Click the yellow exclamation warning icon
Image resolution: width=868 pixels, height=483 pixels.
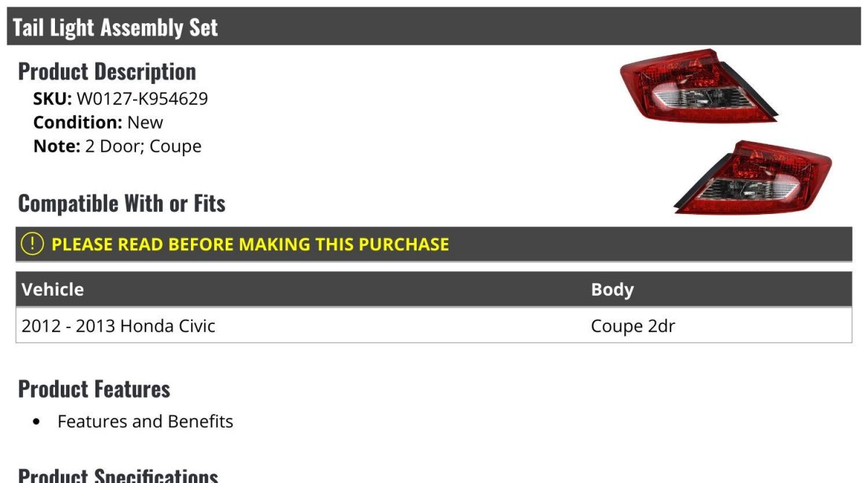(x=33, y=244)
